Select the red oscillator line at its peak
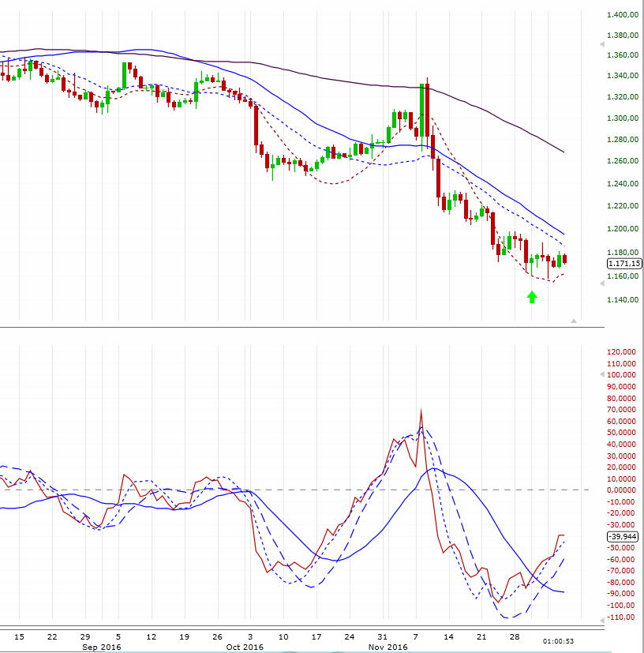This screenshot has height=653, width=644. (421, 412)
